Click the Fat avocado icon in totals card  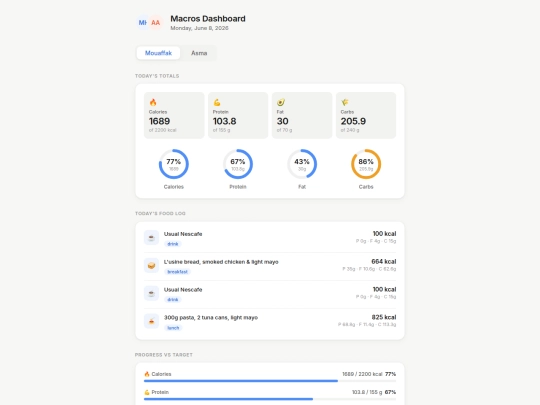click(x=281, y=102)
